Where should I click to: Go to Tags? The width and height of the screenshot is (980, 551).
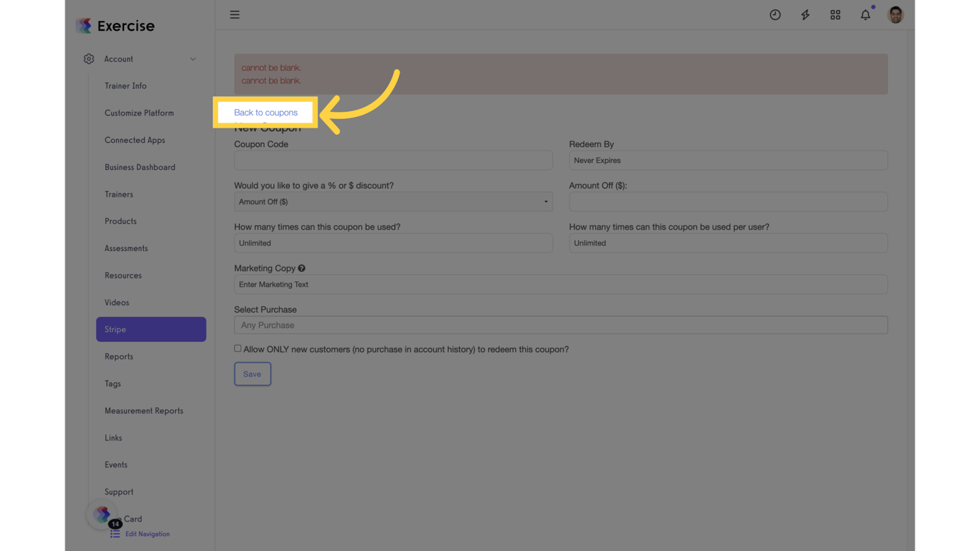[x=113, y=384]
